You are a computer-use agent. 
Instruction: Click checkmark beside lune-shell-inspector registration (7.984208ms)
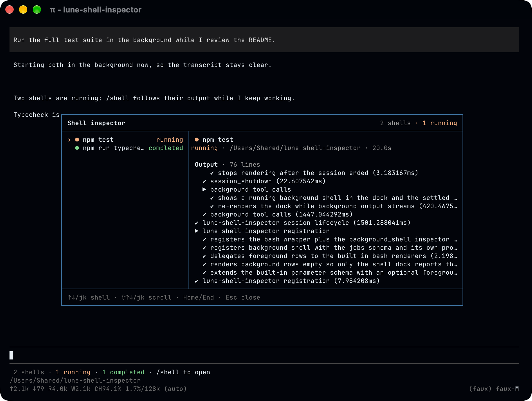(x=197, y=281)
